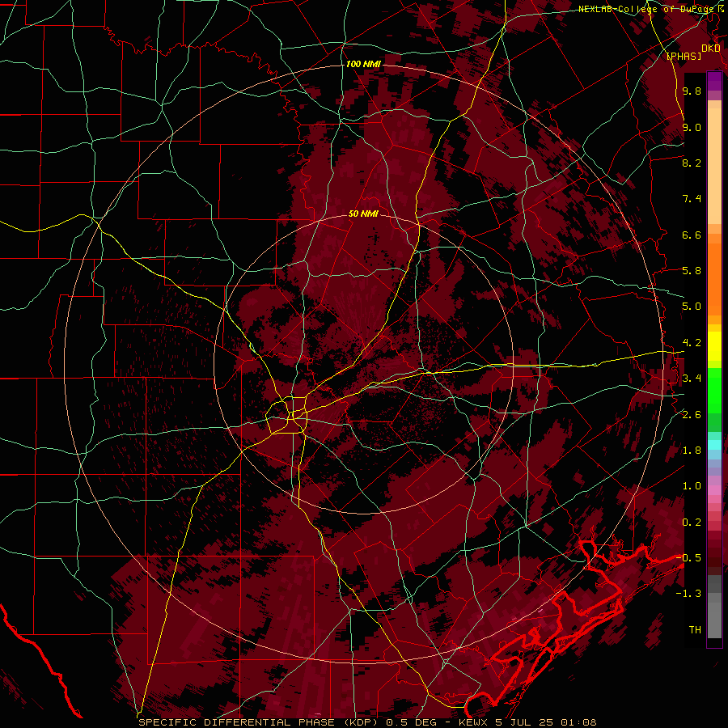Click the -1.3 scale value
Viewport: 728px width, 728px height.
point(689,594)
